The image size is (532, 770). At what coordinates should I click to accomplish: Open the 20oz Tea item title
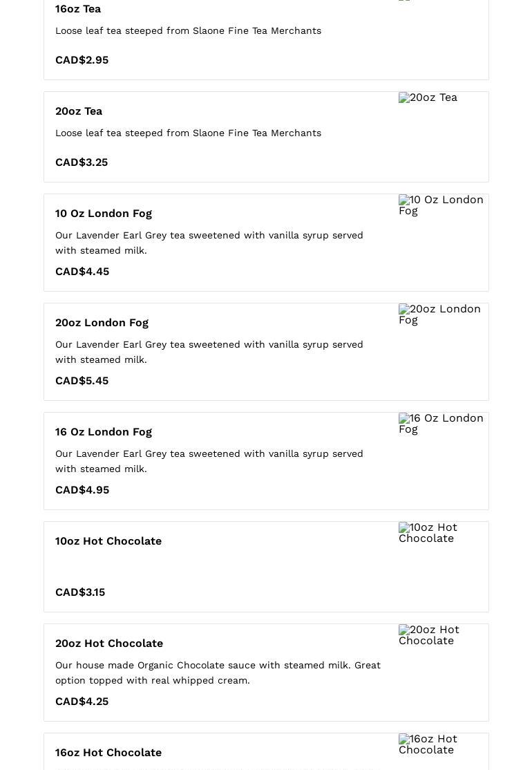point(79,111)
